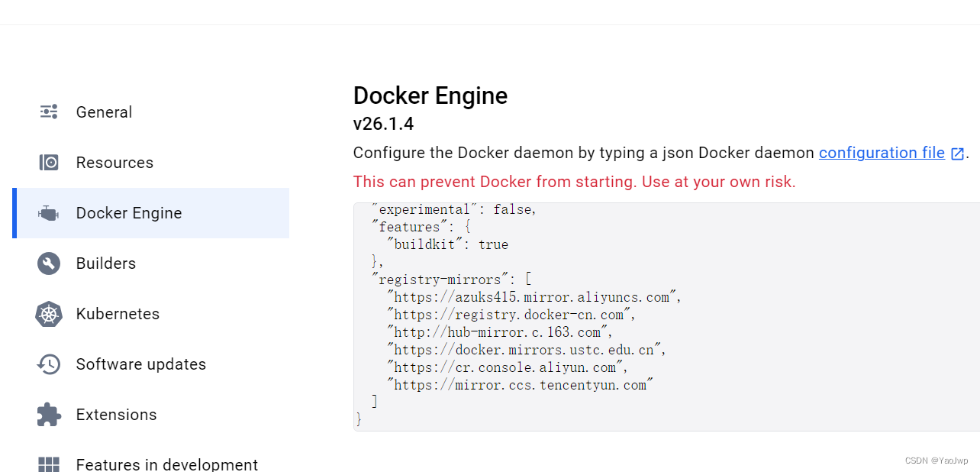The width and height of the screenshot is (980, 472).
Task: Open the configuration file link
Action: [881, 153]
